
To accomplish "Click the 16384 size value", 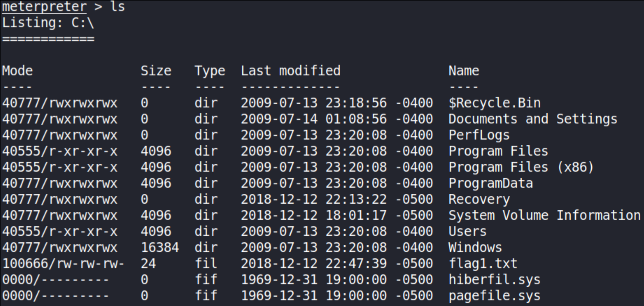I will (x=160, y=247).
